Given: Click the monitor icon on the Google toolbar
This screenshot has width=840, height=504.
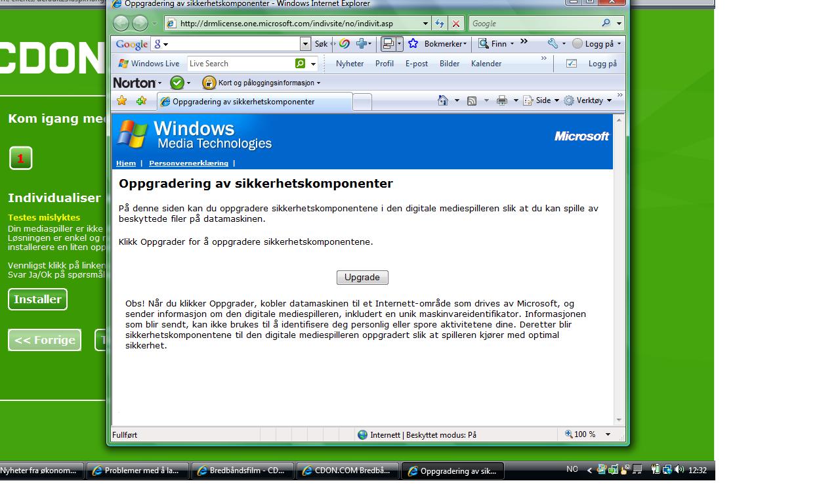Looking at the screenshot, I should pos(388,44).
